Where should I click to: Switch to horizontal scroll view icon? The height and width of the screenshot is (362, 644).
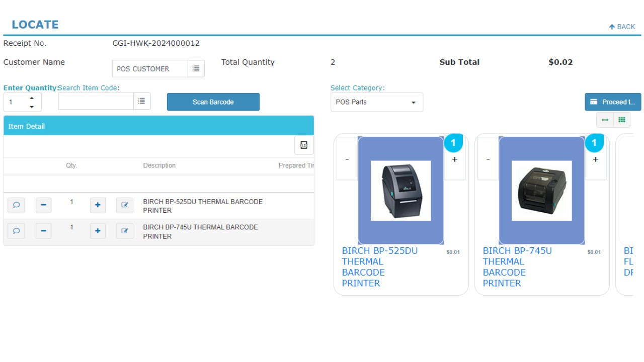click(605, 120)
